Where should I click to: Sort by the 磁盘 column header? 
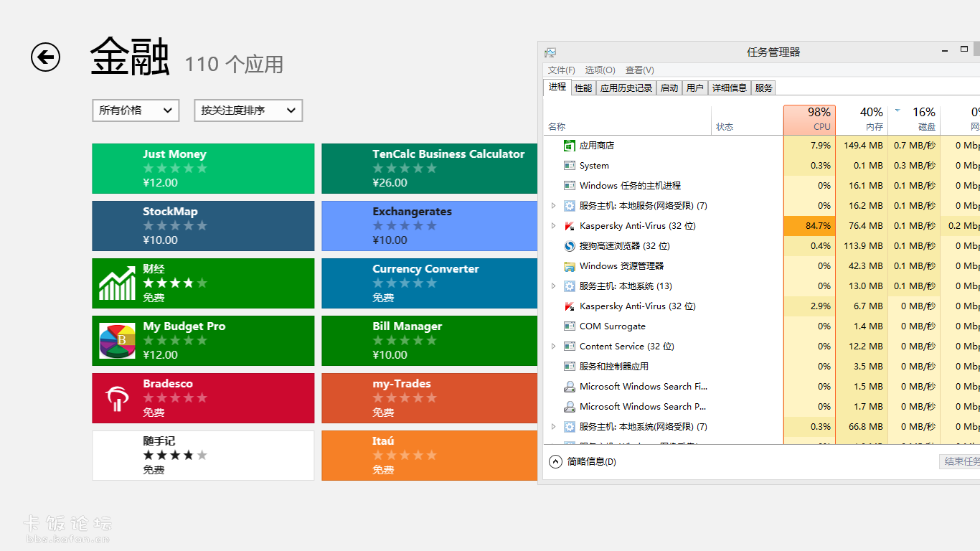click(914, 119)
